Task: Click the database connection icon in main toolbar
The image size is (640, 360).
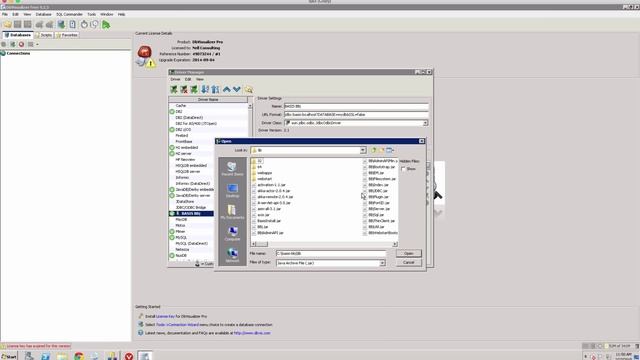Action: click(61, 24)
